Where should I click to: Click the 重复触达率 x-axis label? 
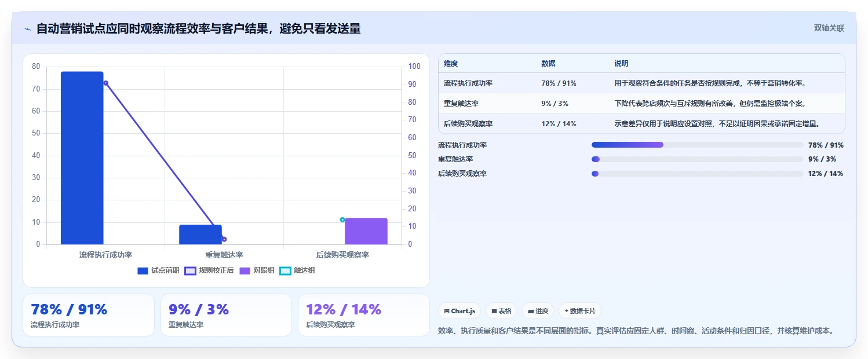(x=224, y=255)
